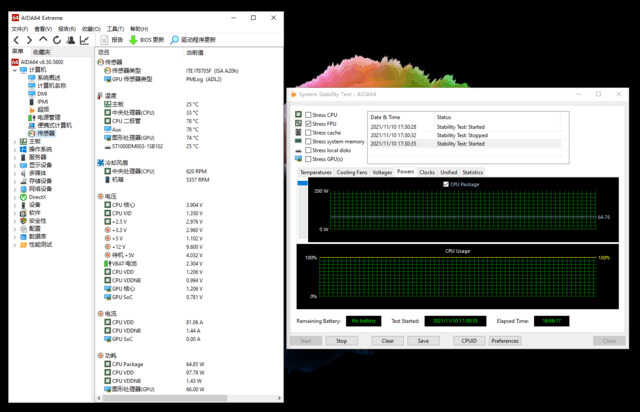Open 计算机名称 in the tree
Viewport: 640px width, 412px height.
tap(47, 85)
